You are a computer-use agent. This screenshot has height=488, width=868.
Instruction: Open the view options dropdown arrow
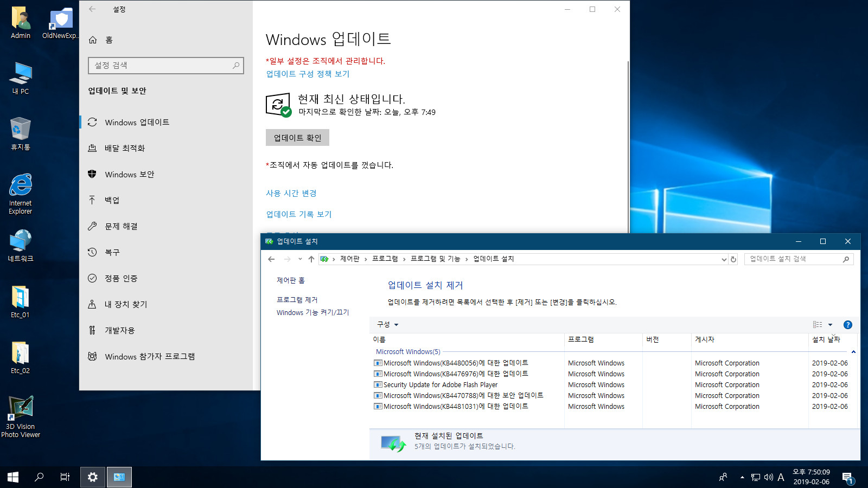830,325
